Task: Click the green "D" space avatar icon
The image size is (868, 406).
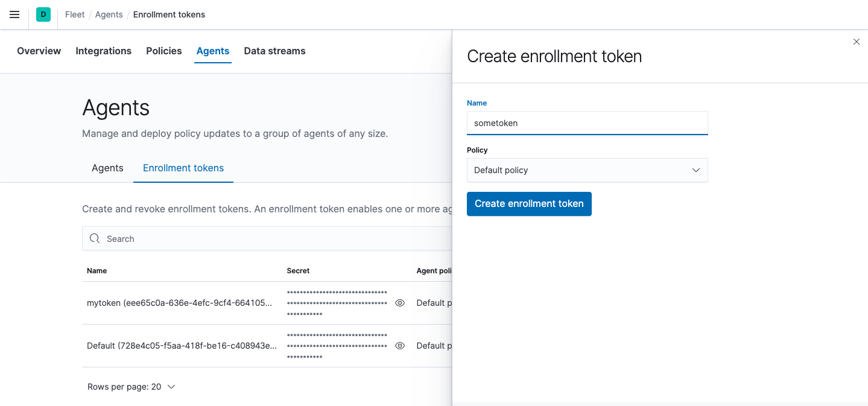Action: pyautogui.click(x=42, y=14)
